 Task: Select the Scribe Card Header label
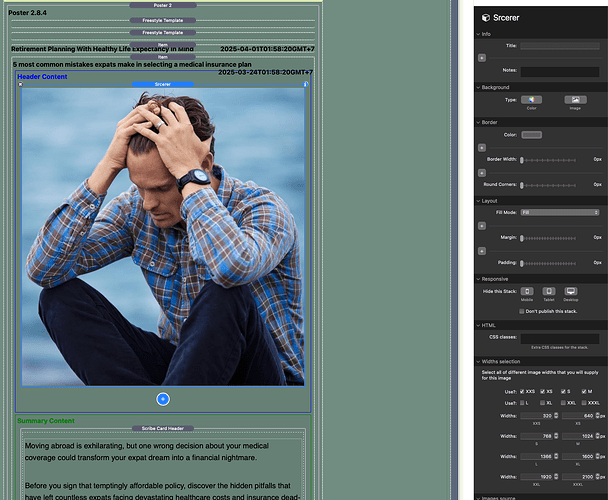(x=163, y=428)
